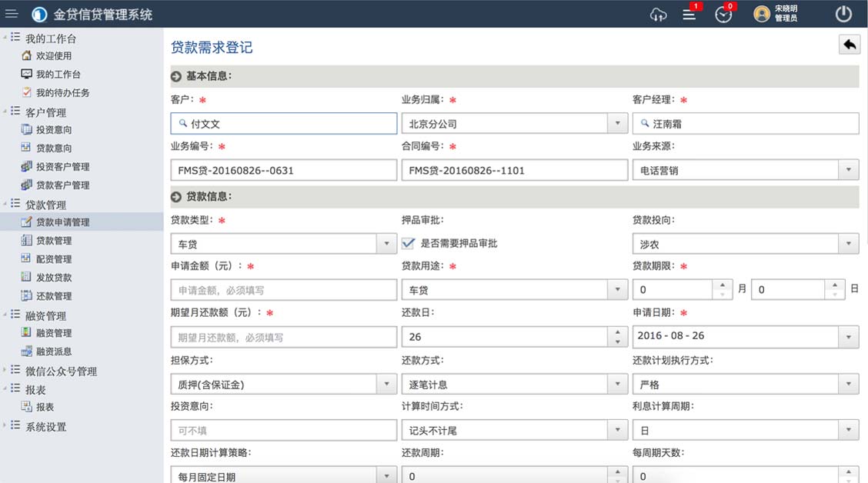Open 报表 child item in sidebar

[x=45, y=407]
